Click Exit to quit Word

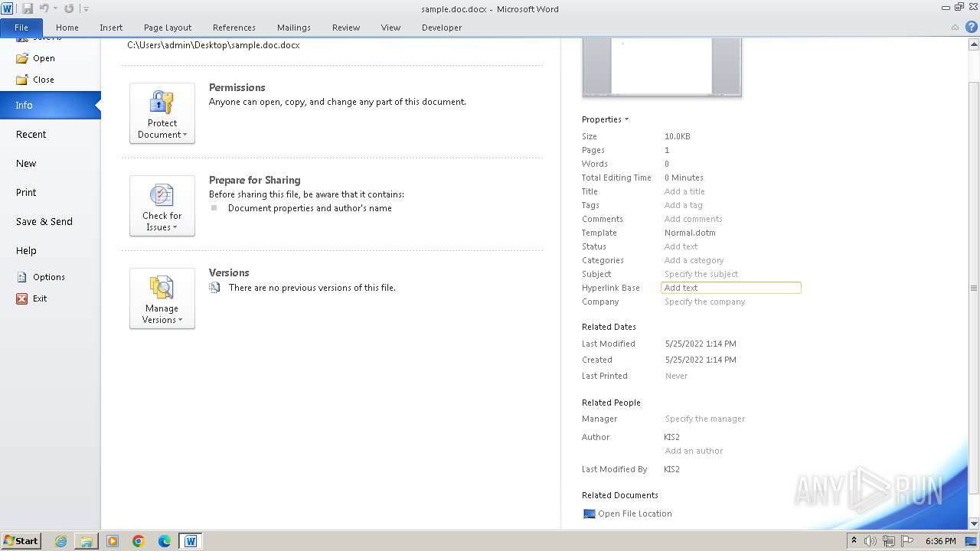[x=32, y=298]
